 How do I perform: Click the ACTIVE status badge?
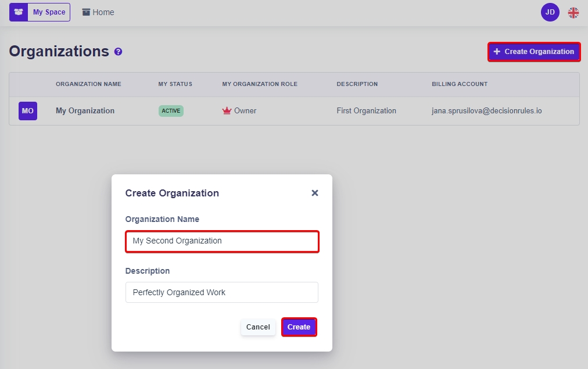click(x=171, y=111)
